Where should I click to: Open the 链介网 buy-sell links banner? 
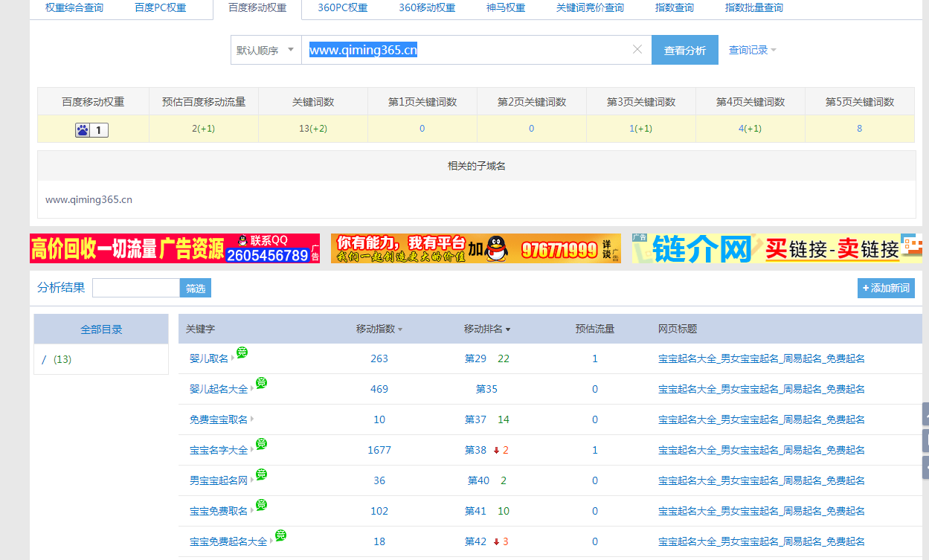[x=777, y=248]
